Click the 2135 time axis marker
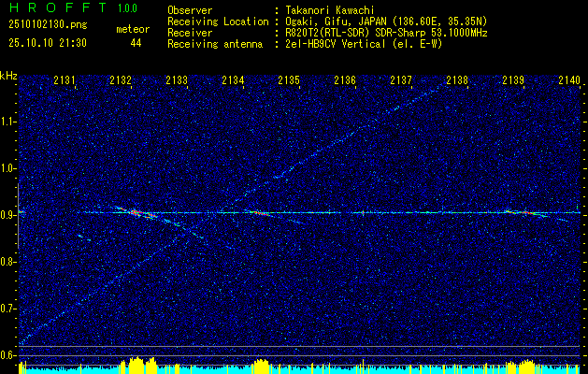Viewport: 588px width, 374px height. click(289, 79)
